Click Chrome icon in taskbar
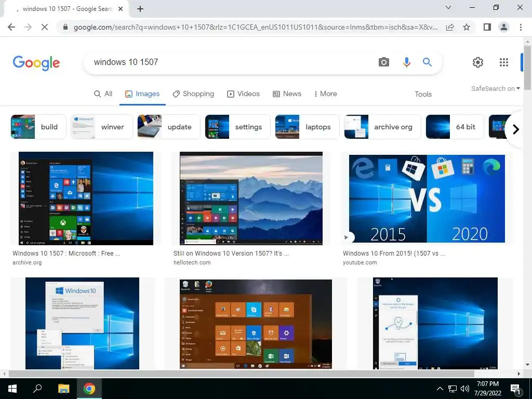Screen dimensions: 532x399 pos(89,389)
